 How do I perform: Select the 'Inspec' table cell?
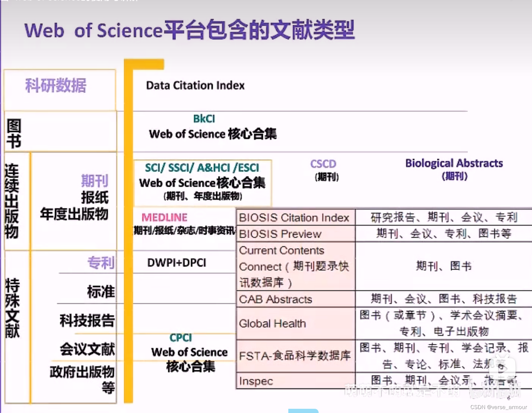295,381
